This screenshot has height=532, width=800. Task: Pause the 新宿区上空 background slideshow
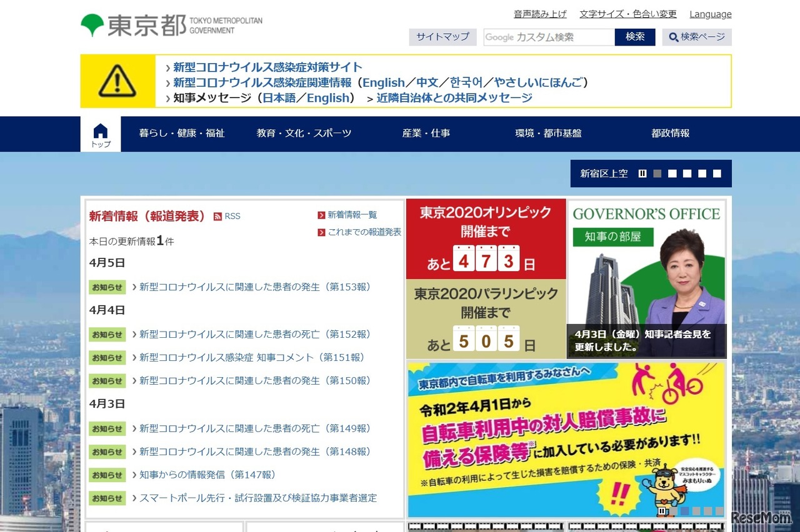[x=642, y=174]
